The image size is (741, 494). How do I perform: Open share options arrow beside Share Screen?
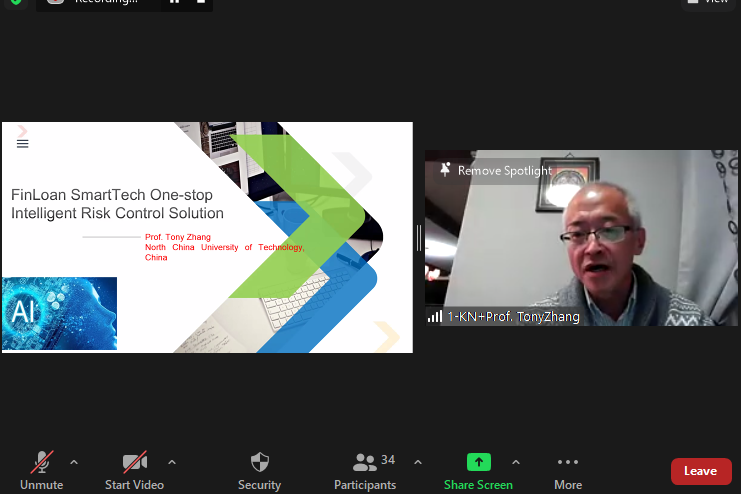pos(516,462)
